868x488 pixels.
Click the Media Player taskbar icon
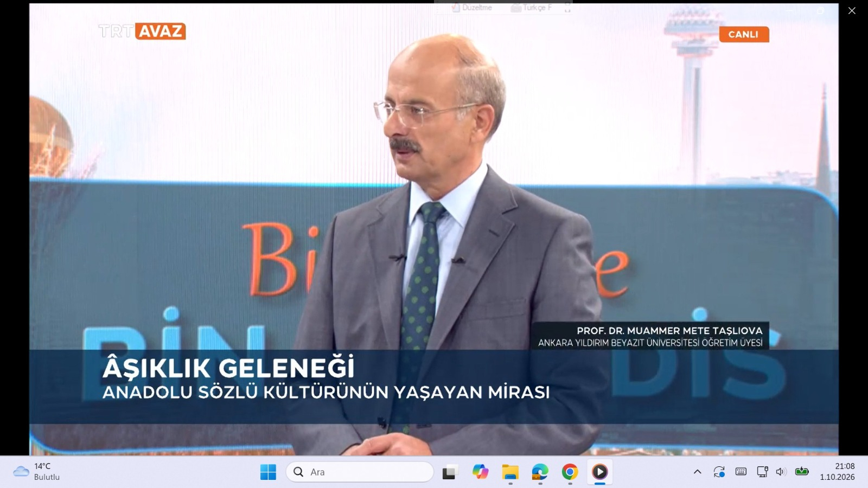[x=599, y=472]
